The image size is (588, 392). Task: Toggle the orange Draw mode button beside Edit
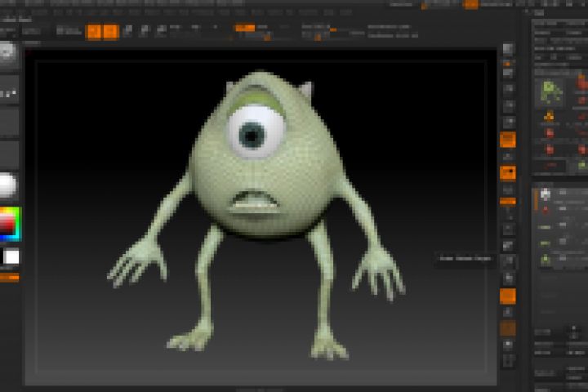tap(111, 32)
